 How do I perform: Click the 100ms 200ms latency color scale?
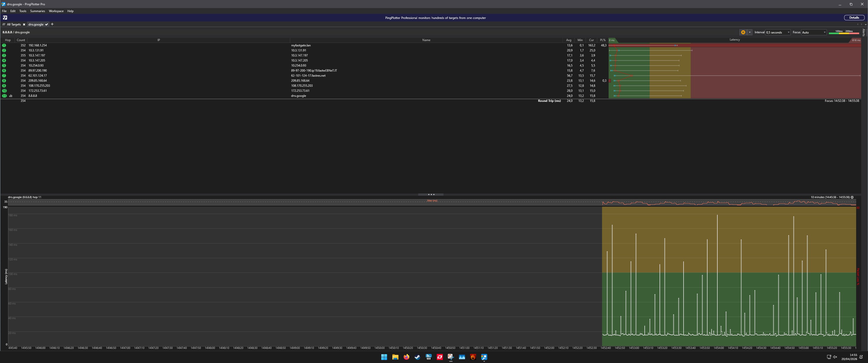pyautogui.click(x=844, y=32)
